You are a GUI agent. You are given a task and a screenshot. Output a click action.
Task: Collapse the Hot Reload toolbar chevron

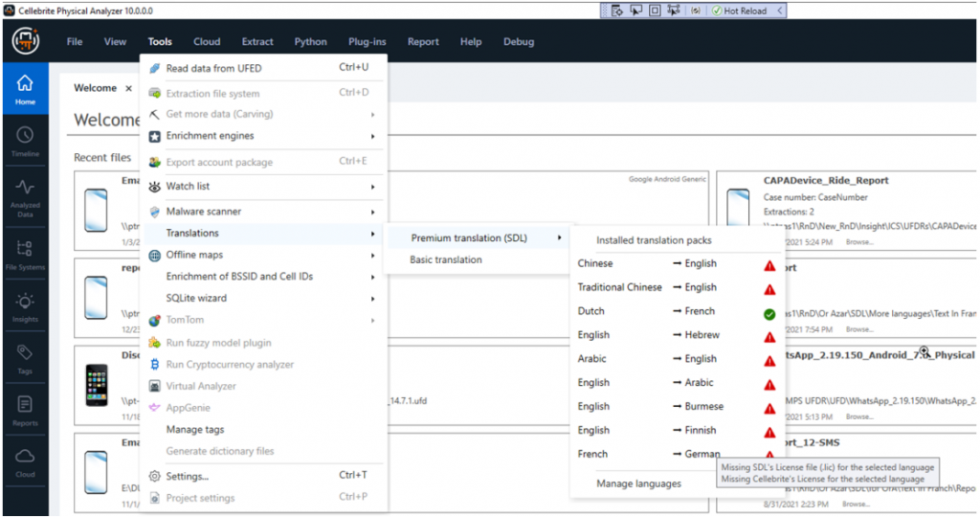tap(779, 11)
